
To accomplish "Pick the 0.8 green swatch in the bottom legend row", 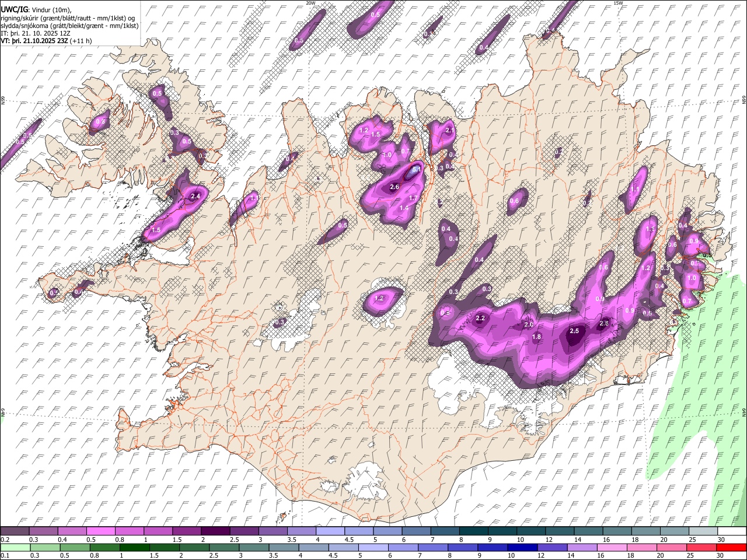I will [104, 547].
